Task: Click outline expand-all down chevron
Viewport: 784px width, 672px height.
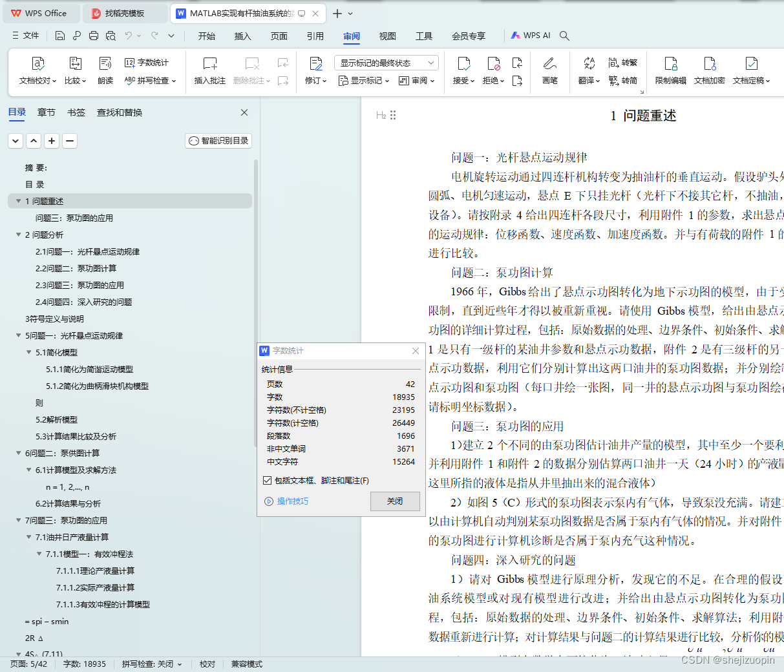Action: (16, 140)
